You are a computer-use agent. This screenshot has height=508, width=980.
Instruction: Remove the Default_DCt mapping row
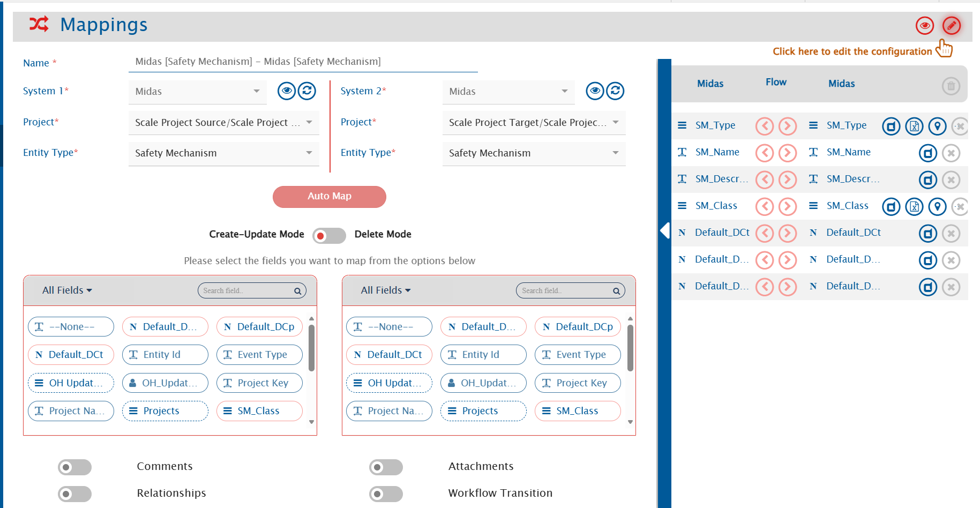951,234
